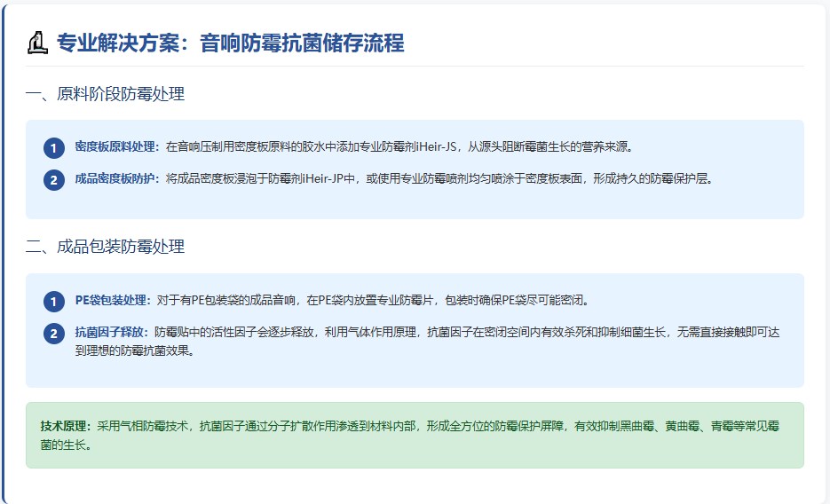Screen dimensions: 830x504
Task: Select the section heading 一、原料阶段防霉处理
Action: pos(105,94)
